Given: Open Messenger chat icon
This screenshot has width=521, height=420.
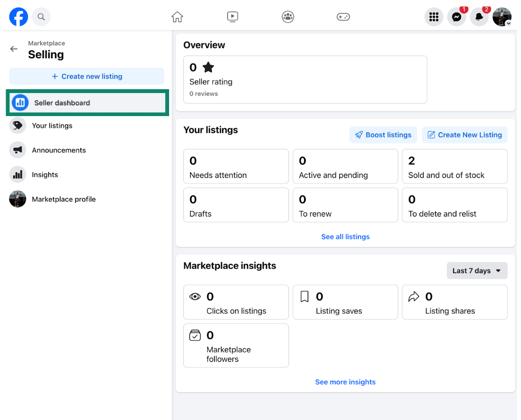Looking at the screenshot, I should pos(456,17).
